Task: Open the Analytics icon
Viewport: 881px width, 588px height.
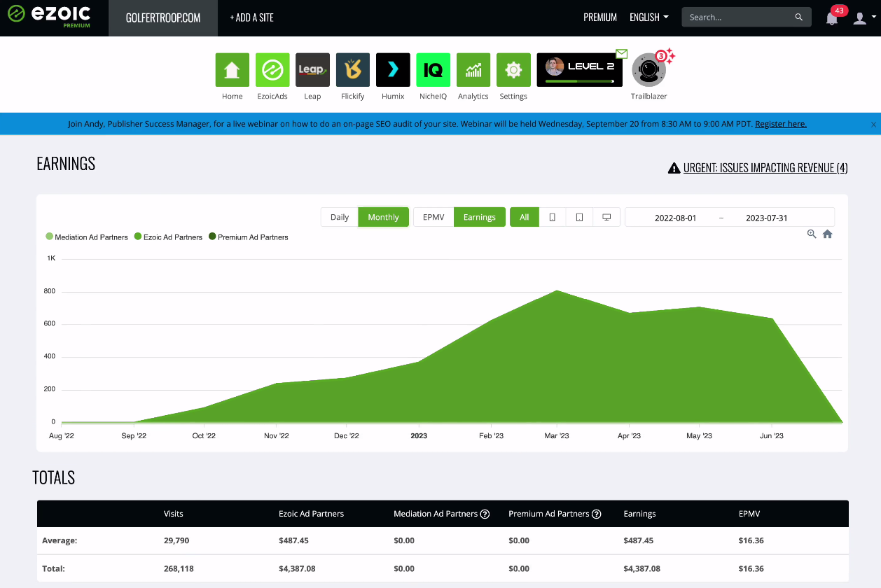Action: (x=473, y=70)
